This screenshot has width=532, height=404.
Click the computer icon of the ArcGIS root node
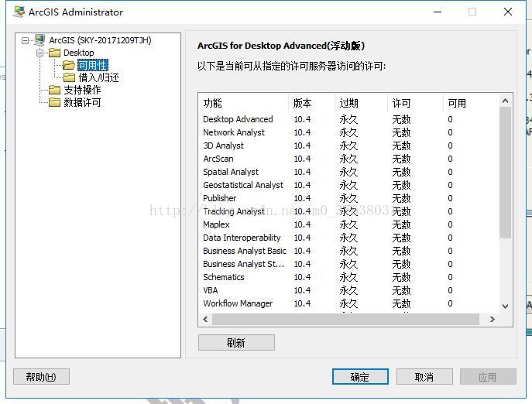39,40
